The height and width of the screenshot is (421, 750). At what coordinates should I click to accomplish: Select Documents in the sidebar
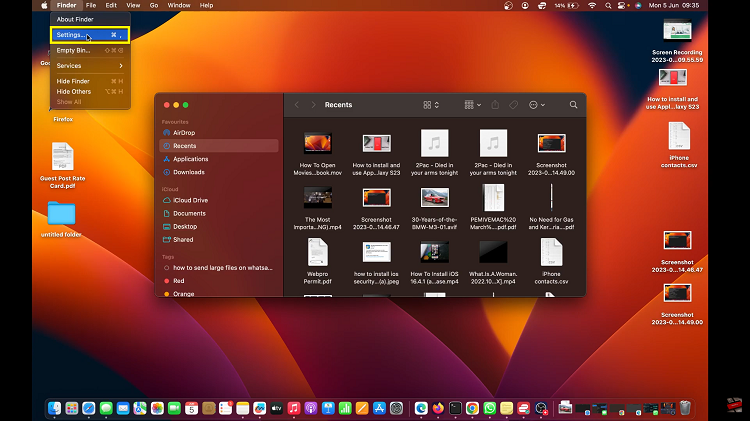(219, 213)
